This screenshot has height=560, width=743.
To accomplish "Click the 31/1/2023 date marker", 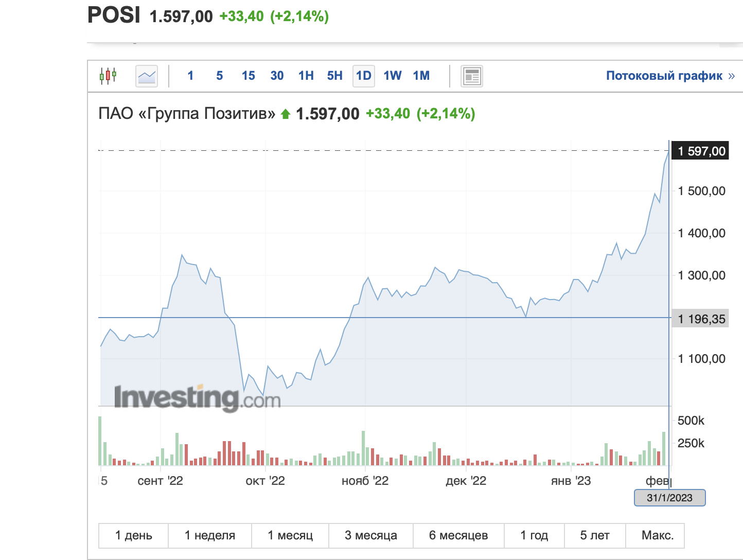I will (x=669, y=498).
